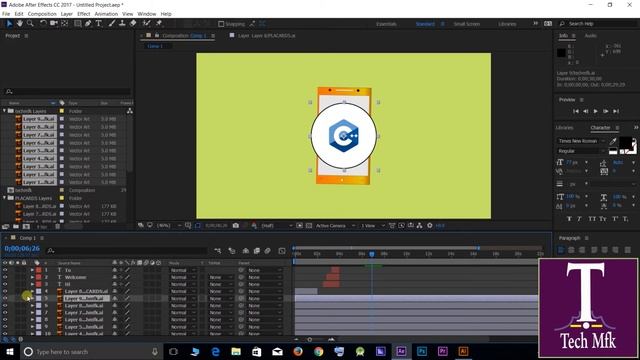This screenshot has width=640, height=360.
Task: Open blend mode dropdown for 'To' layer
Action: coord(182,270)
